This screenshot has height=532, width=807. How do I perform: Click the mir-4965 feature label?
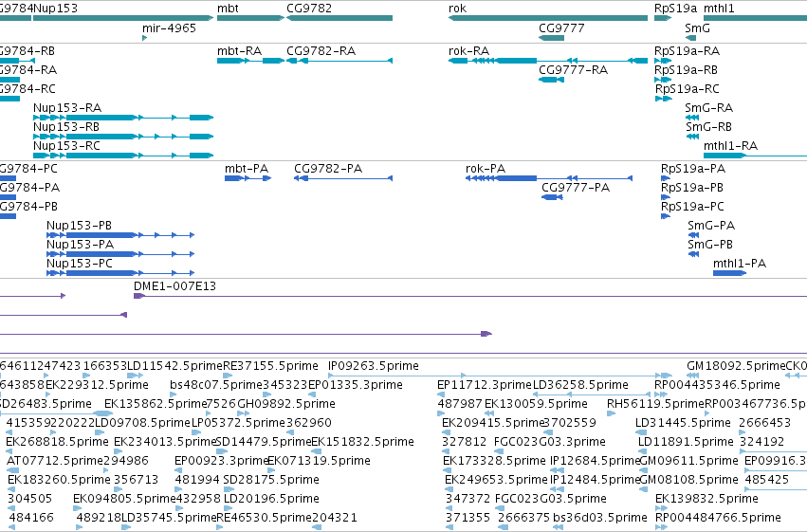tap(170, 28)
